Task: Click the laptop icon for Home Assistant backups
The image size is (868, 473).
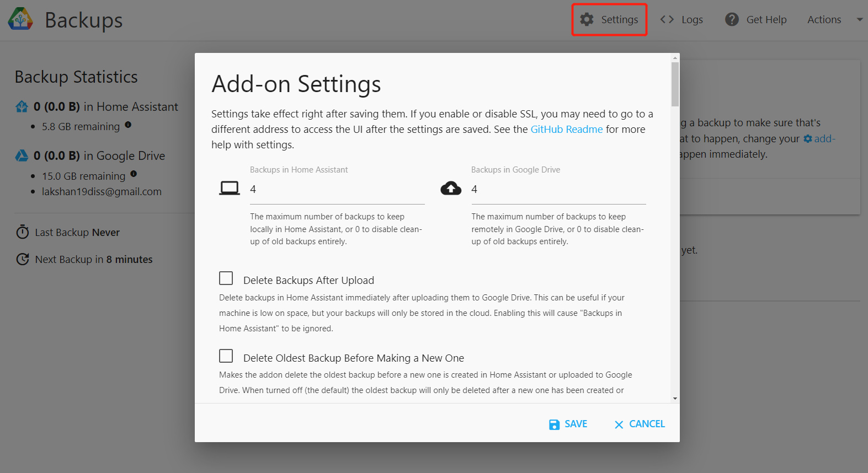Action: tap(230, 189)
